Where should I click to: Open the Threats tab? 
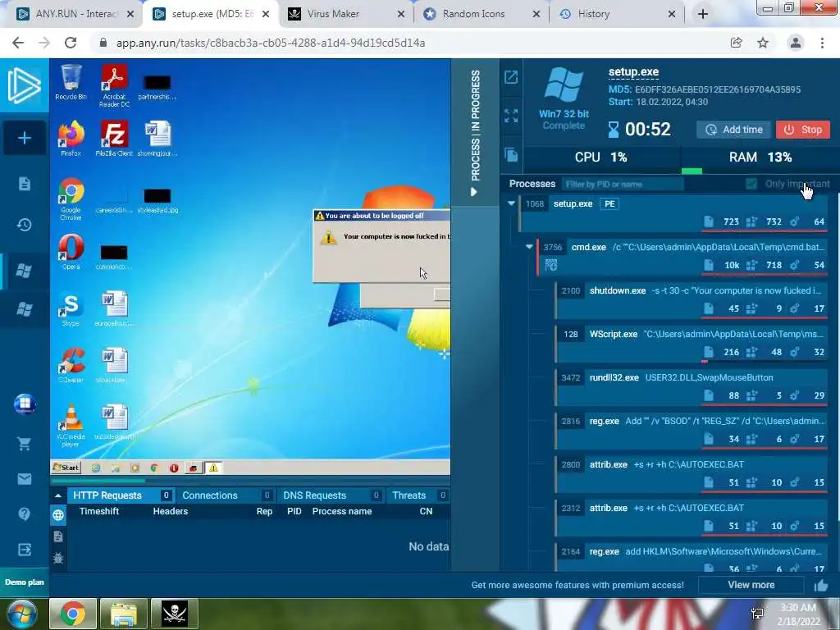coord(418,495)
